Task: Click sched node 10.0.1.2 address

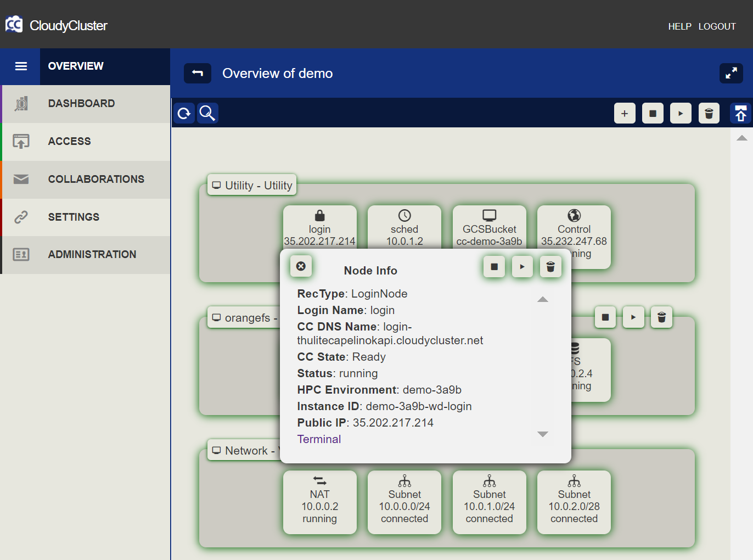Action: pyautogui.click(x=404, y=241)
